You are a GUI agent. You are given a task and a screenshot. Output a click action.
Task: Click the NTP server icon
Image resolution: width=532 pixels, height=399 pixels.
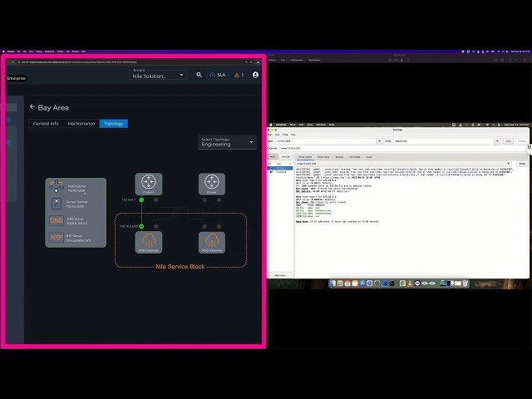coord(57,237)
